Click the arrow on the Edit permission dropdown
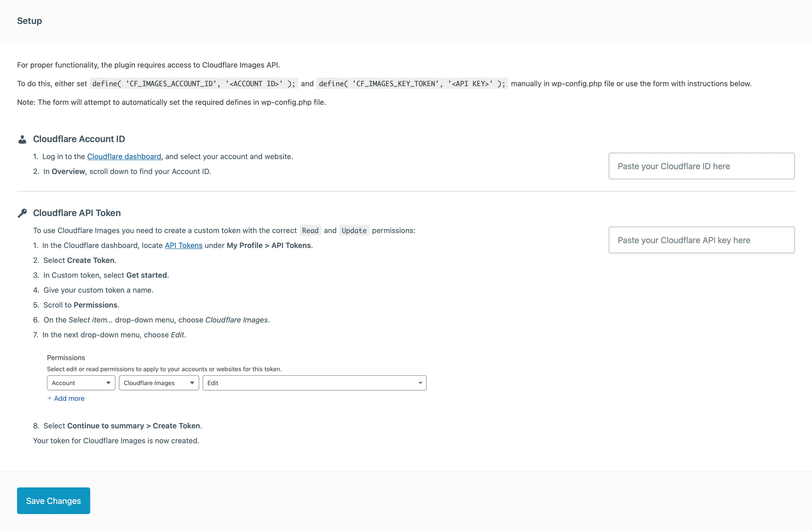This screenshot has height=530, width=812. [420, 383]
